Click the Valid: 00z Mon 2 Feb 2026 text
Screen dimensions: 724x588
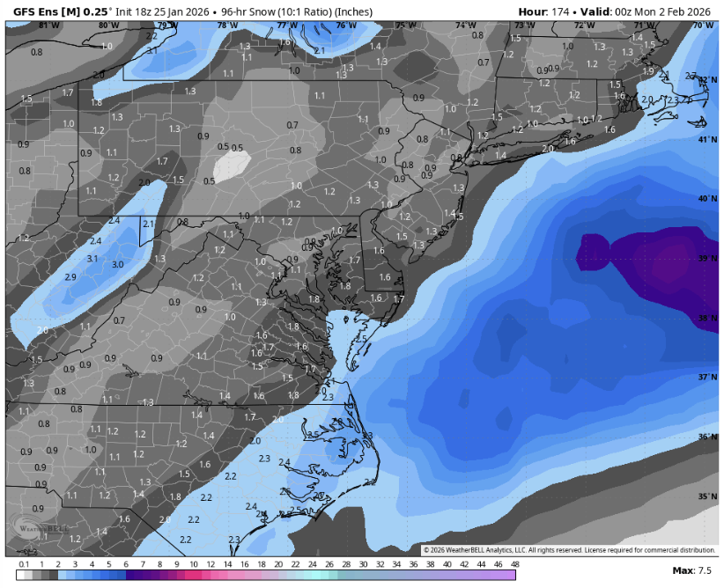650,11
